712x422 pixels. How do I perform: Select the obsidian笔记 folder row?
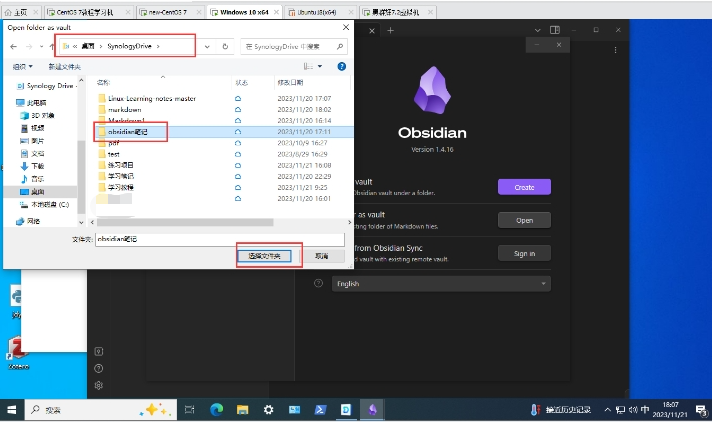[x=224, y=132]
